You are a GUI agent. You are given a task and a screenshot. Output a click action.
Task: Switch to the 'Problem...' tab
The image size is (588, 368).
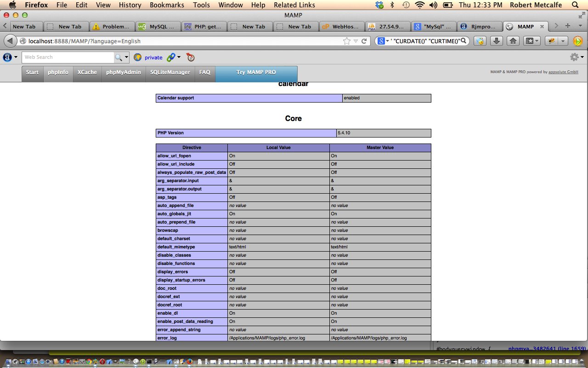[112, 26]
